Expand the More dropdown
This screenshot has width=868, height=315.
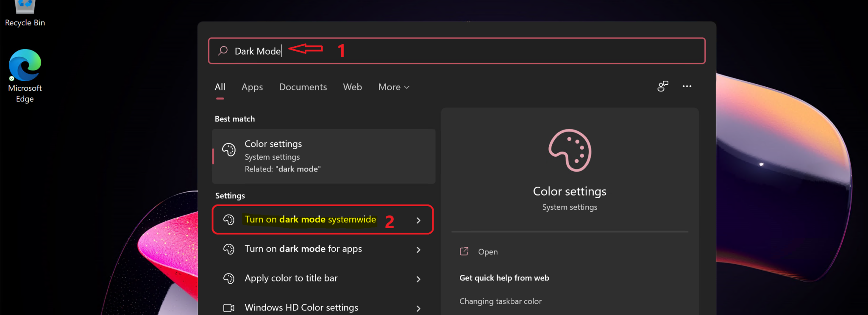[x=394, y=87]
